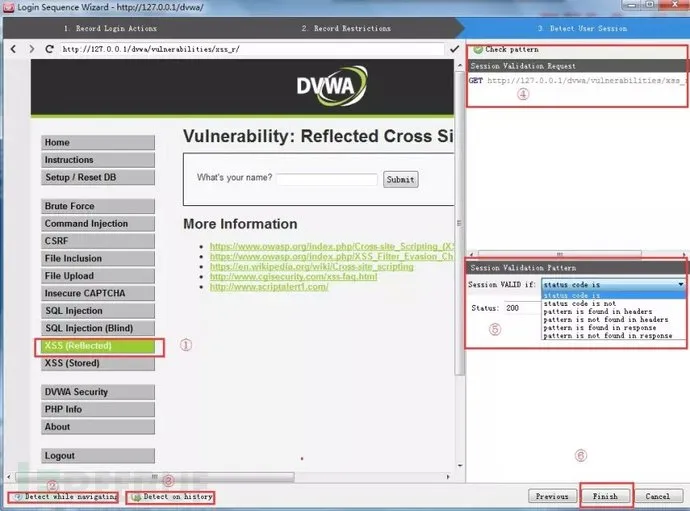Image resolution: width=690 pixels, height=511 pixels.
Task: Click the URL address field
Action: point(252,49)
